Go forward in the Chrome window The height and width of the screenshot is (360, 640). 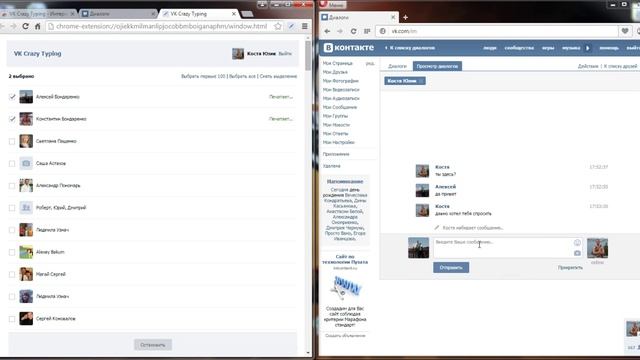pos(13,26)
